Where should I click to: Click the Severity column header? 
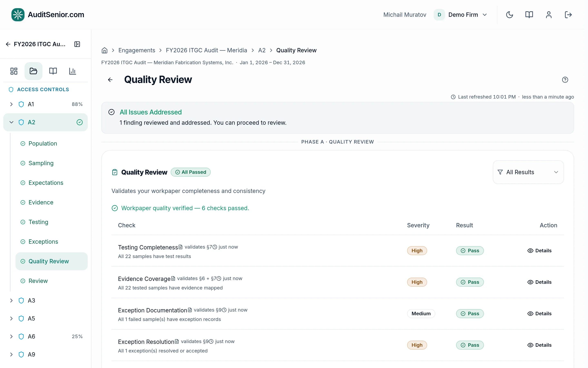coord(418,225)
